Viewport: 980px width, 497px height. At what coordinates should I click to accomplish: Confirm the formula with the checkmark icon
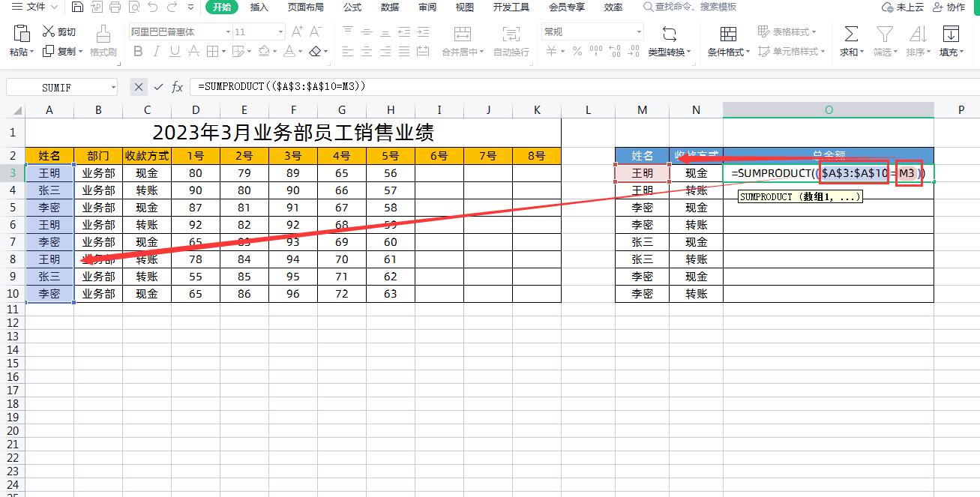[157, 86]
